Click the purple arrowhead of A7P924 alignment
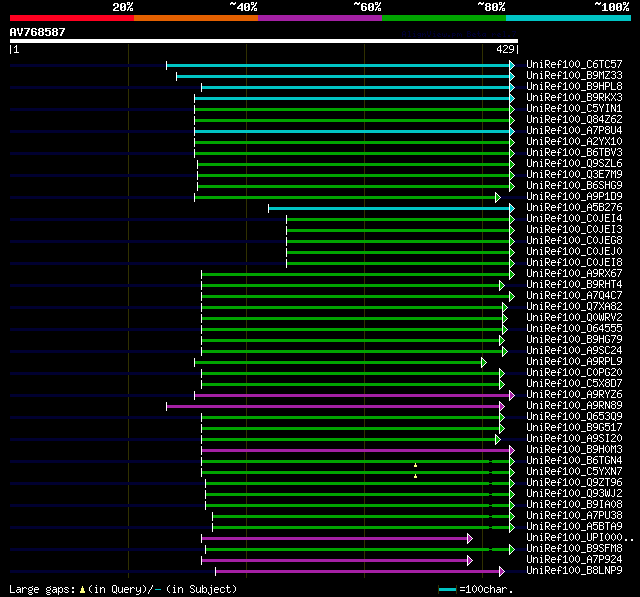The height and width of the screenshot is (597, 640). pos(470,561)
